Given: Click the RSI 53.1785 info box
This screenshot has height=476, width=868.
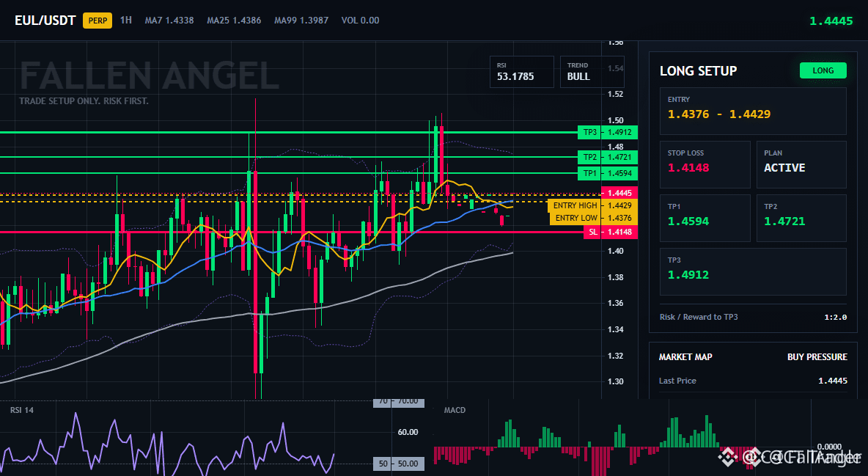Looking at the screenshot, I should (x=521, y=72).
